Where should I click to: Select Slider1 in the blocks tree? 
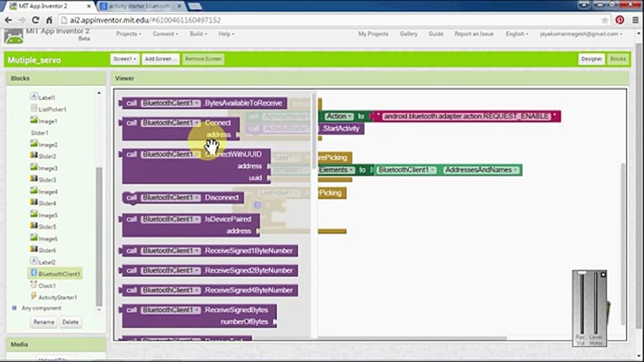pos(40,133)
